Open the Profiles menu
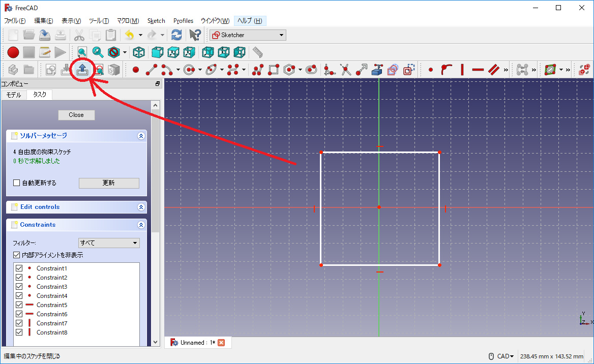The width and height of the screenshot is (594, 364). (184, 21)
